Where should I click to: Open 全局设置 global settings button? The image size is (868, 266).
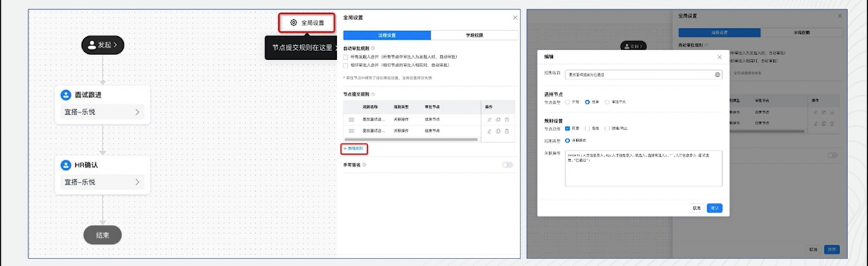tap(306, 23)
